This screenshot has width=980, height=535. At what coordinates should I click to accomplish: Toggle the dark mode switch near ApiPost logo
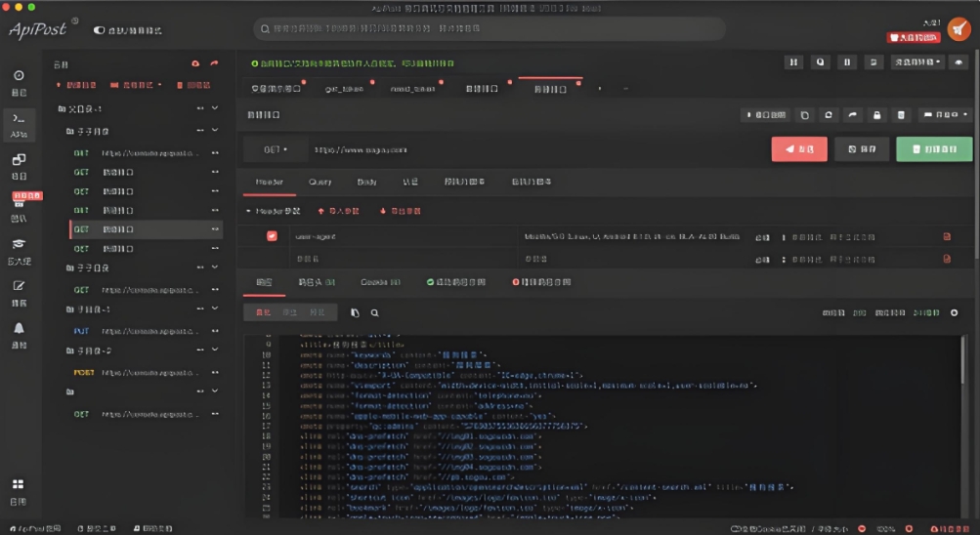point(100,30)
